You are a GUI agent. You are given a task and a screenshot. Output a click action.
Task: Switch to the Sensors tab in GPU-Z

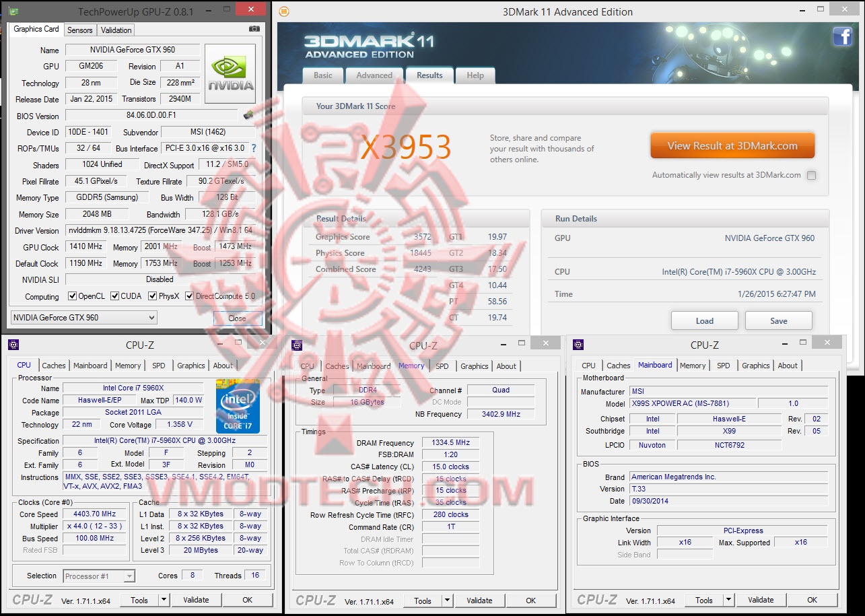click(80, 30)
